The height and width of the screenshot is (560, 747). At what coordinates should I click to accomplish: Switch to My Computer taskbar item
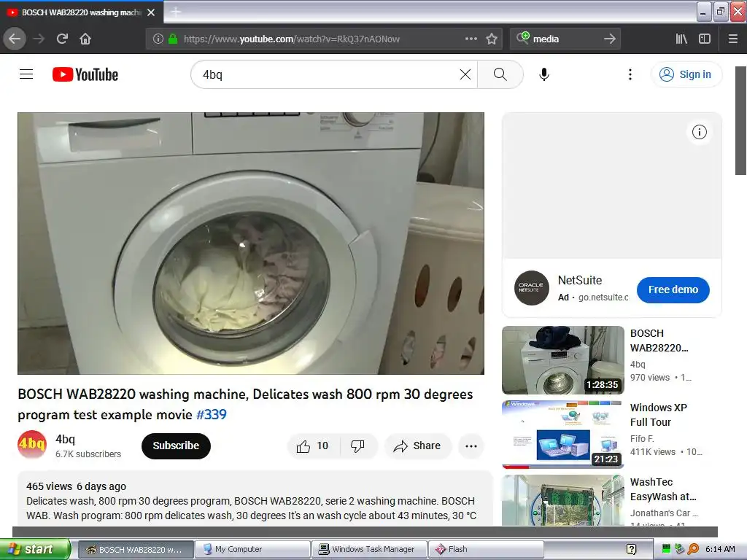click(252, 549)
